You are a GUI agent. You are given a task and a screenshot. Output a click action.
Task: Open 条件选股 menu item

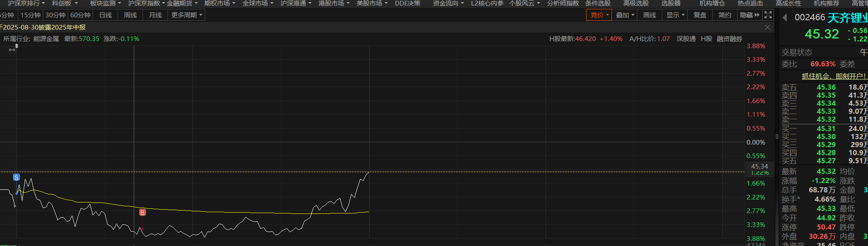(x=598, y=3)
